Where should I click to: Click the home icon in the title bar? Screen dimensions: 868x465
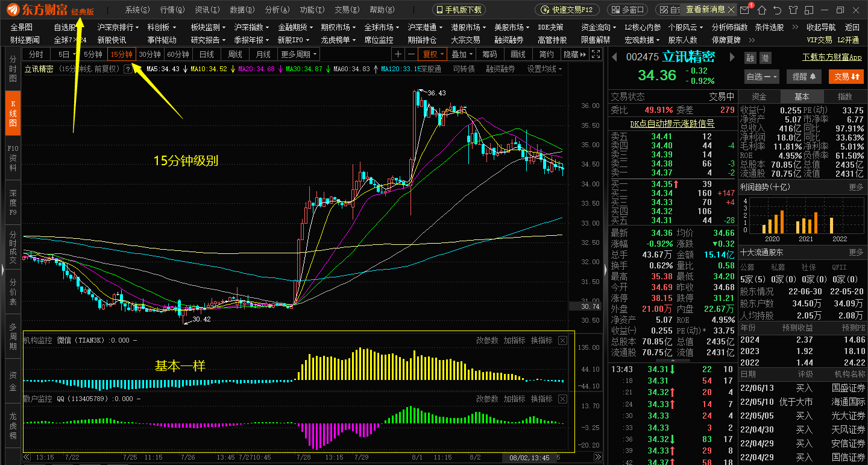coord(762,10)
